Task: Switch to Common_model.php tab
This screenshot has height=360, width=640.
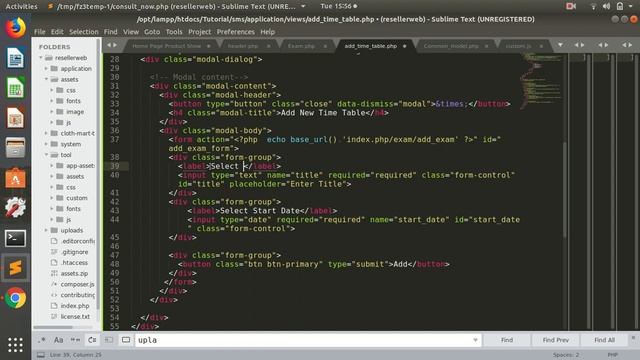Action: (451, 46)
